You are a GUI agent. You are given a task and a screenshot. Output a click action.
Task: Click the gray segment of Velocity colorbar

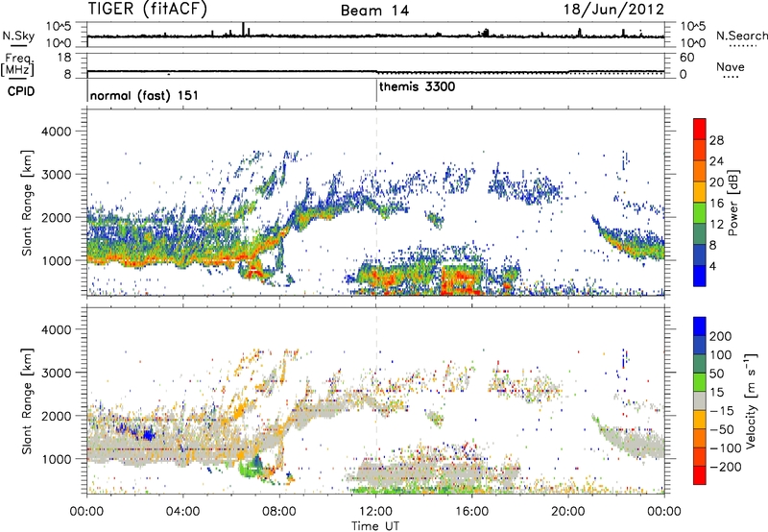point(700,401)
